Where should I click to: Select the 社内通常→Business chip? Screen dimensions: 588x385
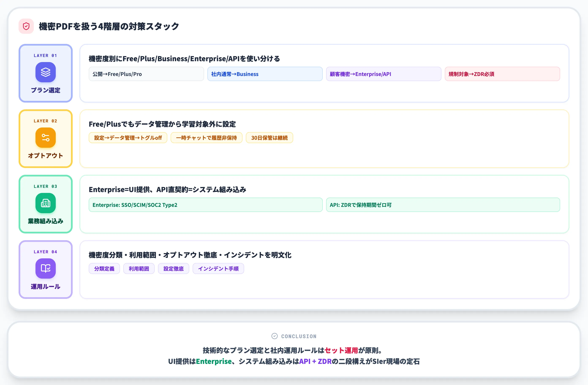(265, 74)
